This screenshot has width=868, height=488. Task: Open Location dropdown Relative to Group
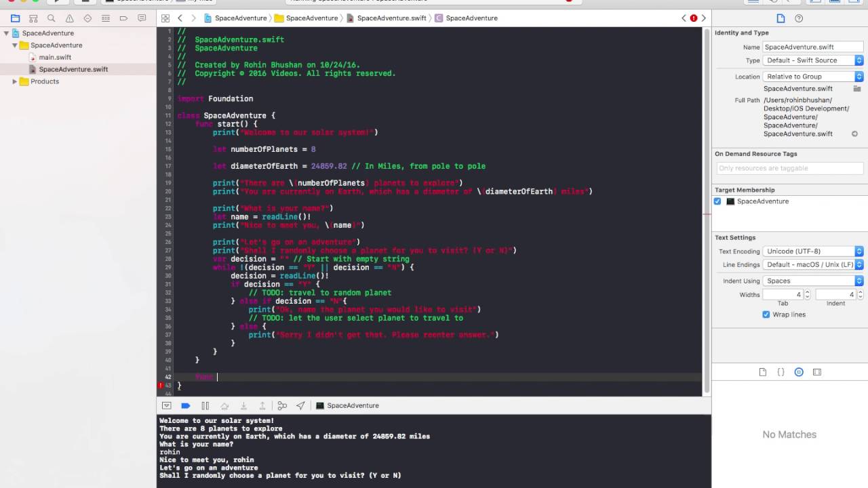point(813,77)
